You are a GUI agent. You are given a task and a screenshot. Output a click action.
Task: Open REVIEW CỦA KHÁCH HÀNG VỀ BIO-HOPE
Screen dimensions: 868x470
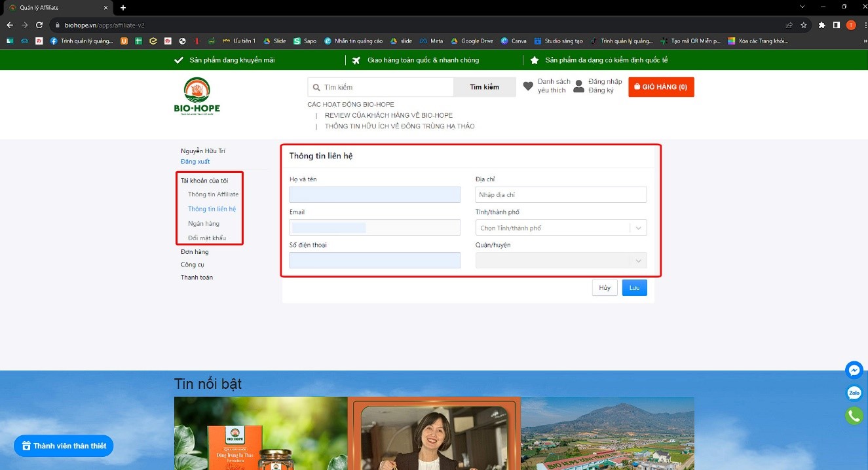pyautogui.click(x=388, y=116)
